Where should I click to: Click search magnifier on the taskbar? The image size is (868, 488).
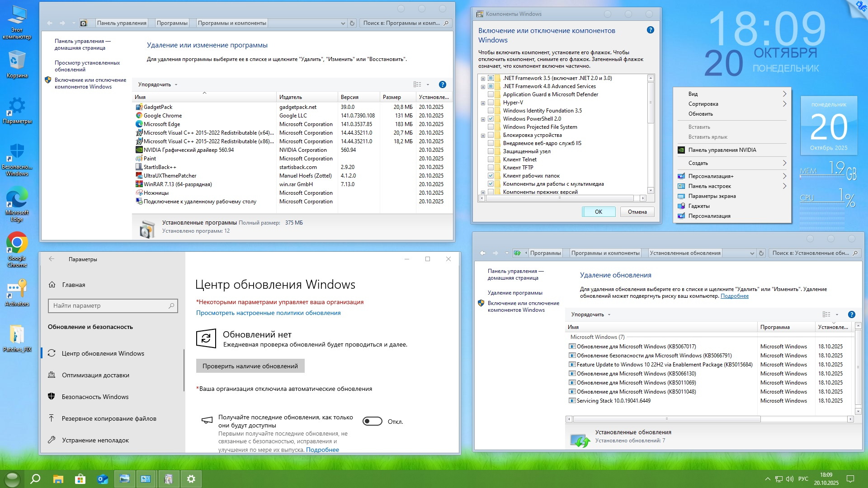point(35,479)
